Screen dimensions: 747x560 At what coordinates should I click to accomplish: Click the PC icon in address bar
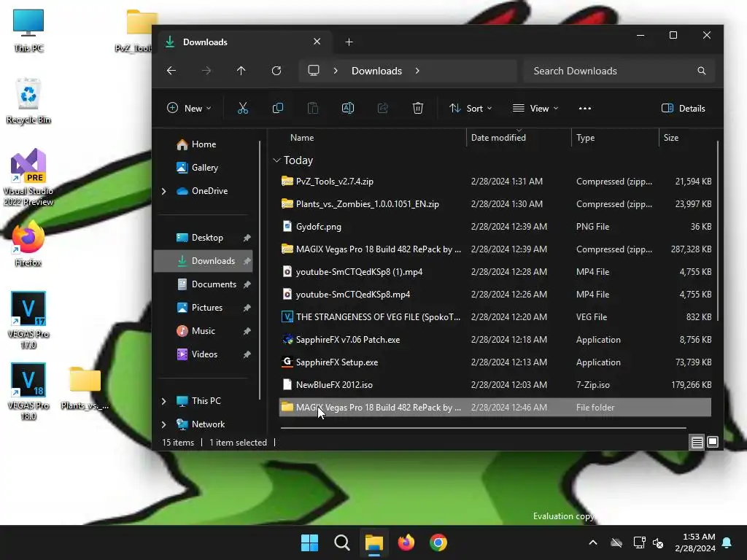click(314, 71)
